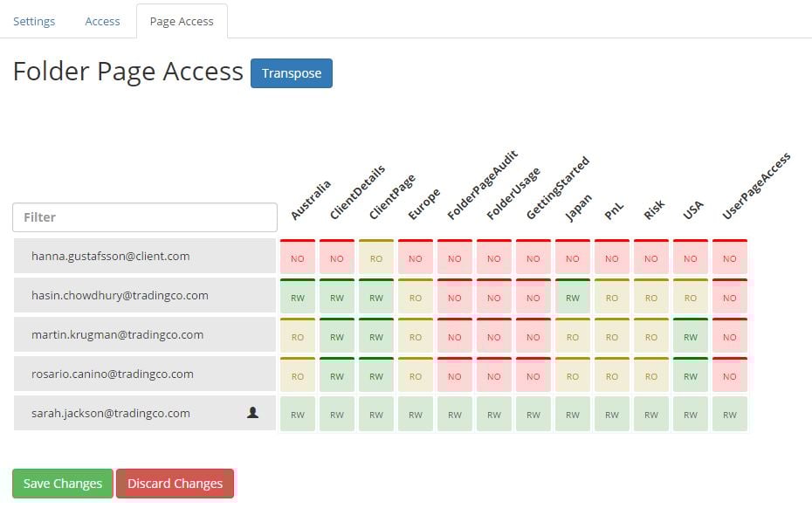Click Save Changes
812x515 pixels.
(x=63, y=484)
